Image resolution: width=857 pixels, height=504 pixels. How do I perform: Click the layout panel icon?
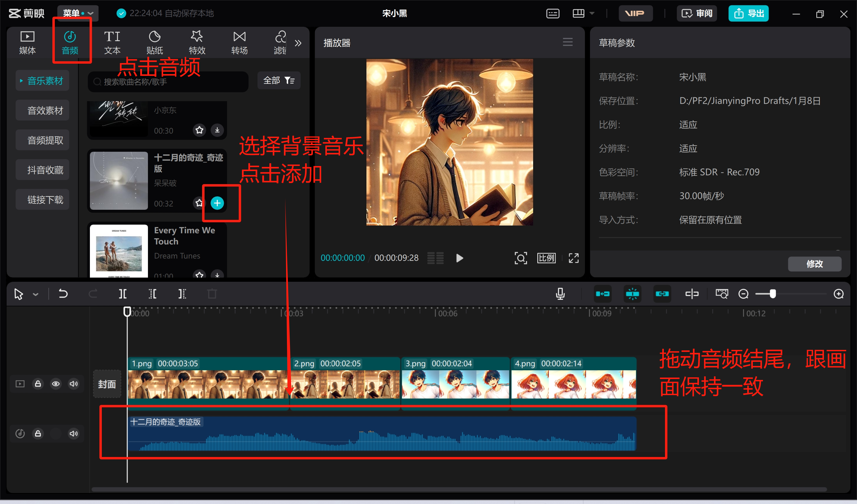tap(578, 14)
